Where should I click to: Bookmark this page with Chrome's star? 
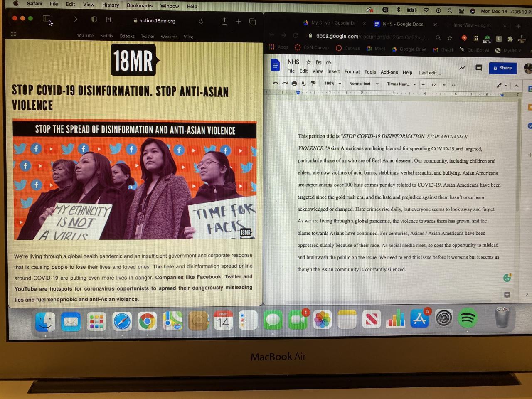(x=450, y=38)
